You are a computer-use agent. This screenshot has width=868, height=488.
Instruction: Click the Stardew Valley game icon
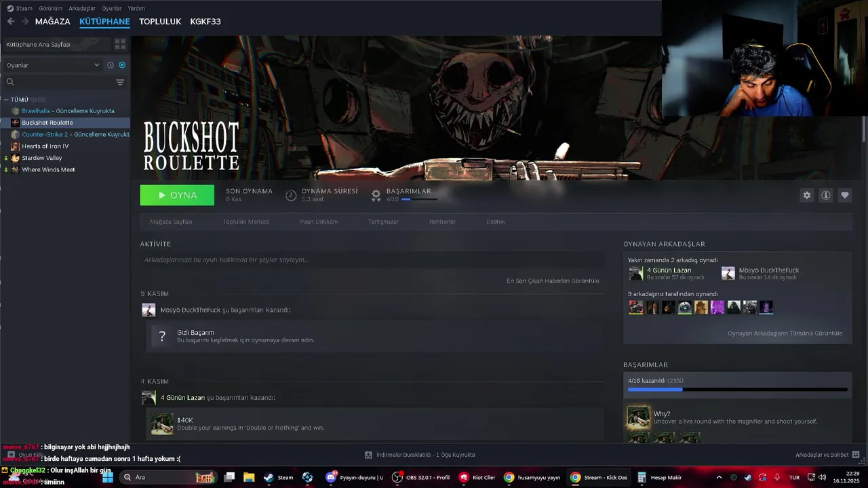tap(15, 158)
